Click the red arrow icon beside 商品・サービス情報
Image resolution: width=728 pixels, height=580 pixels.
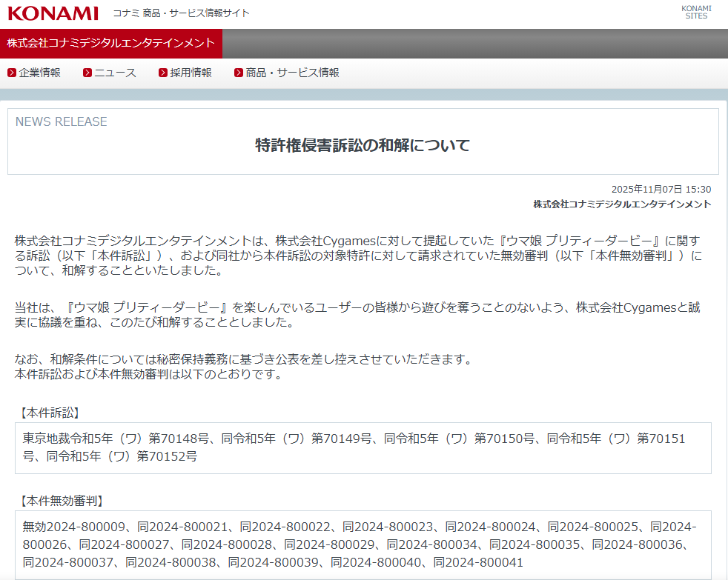[239, 73]
